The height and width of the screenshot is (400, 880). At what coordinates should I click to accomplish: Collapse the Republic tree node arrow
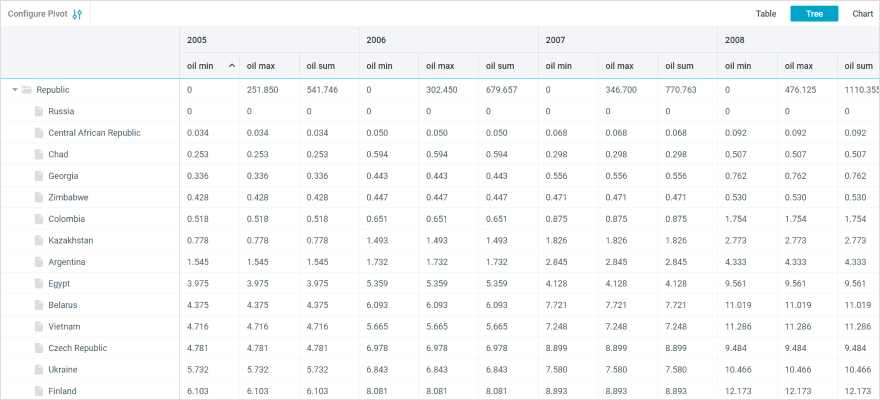15,90
